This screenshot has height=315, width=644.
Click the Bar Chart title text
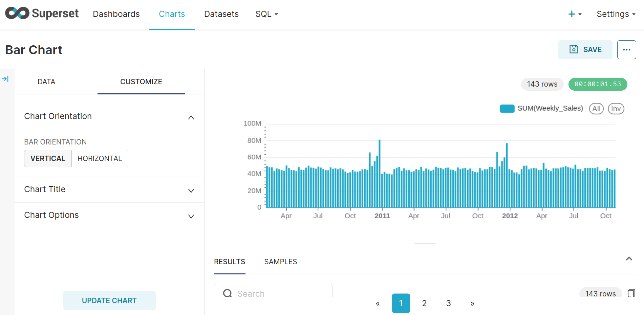tap(34, 50)
